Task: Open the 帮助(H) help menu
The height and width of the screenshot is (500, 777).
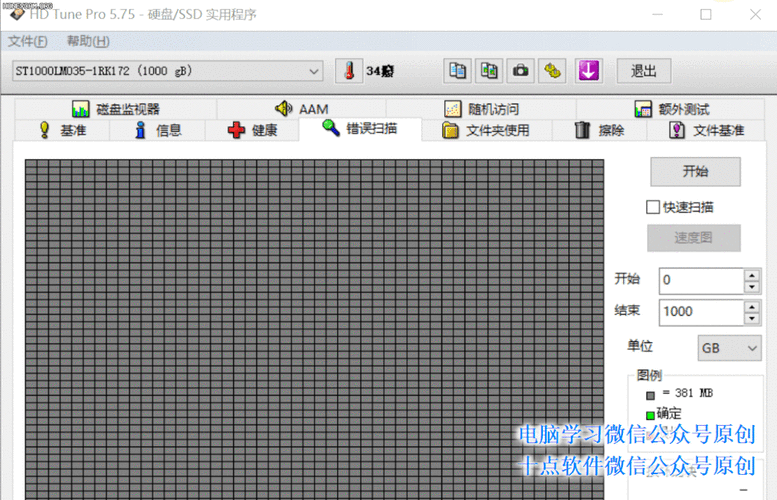Action: (88, 41)
